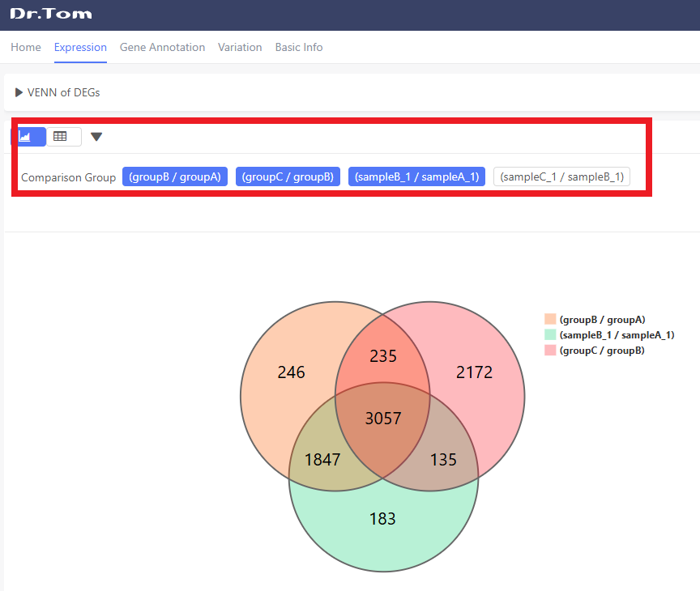Select the central 3057 Venn intersection

pyautogui.click(x=382, y=419)
